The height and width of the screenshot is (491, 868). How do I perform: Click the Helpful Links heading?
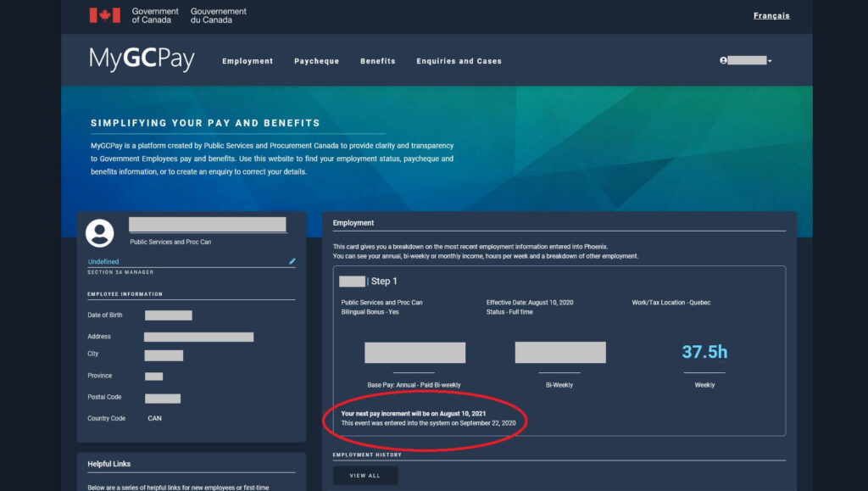[109, 464]
